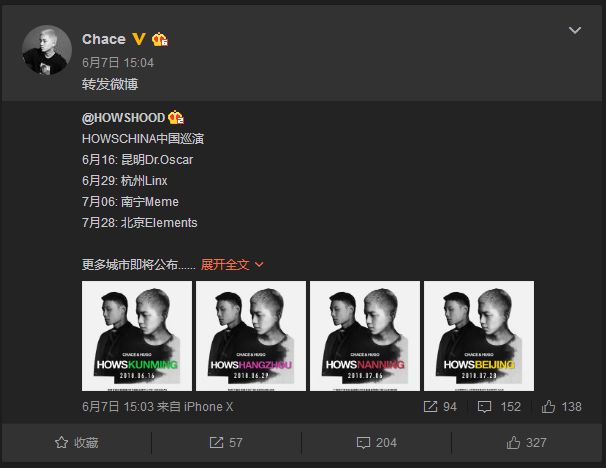Click the crown badge next to @HOWSHOOD
The height and width of the screenshot is (468, 606).
click(x=176, y=117)
